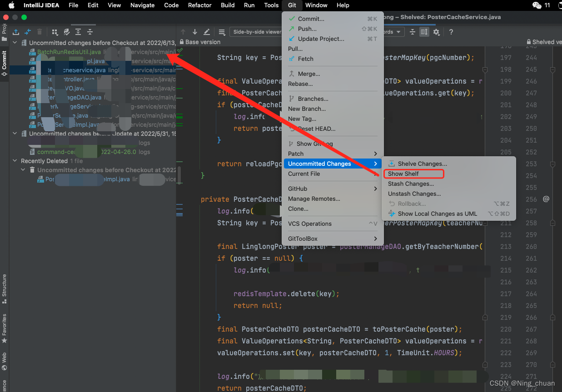Image resolution: width=562 pixels, height=392 pixels.
Task: Collapse Uncommitted changes before Checkout 2022/6/13 node
Action: (15, 43)
